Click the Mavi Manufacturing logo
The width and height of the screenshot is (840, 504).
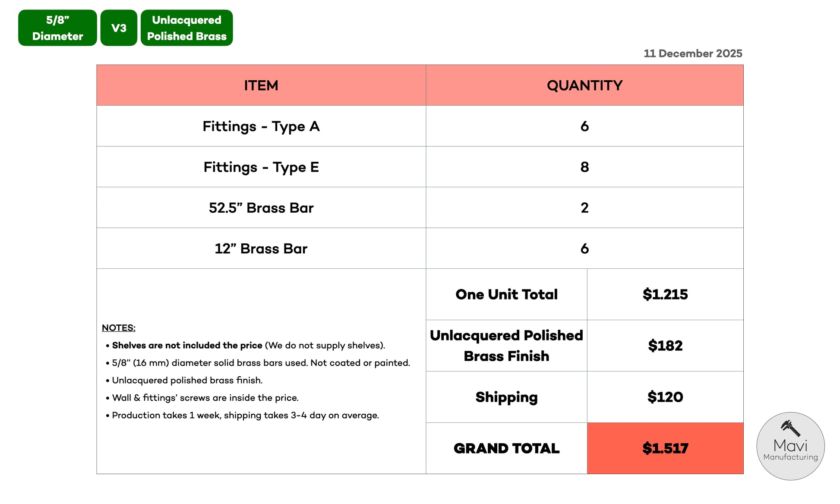click(x=790, y=447)
